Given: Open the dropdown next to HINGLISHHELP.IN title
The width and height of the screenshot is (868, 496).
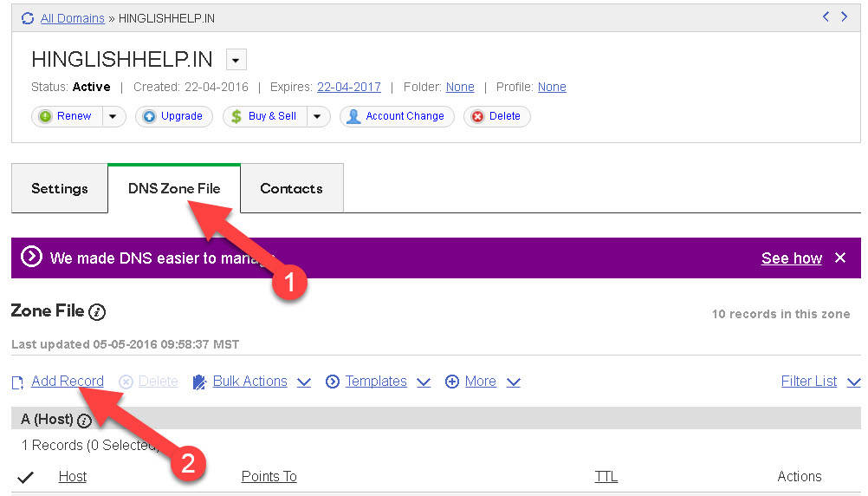Looking at the screenshot, I should 236,60.
